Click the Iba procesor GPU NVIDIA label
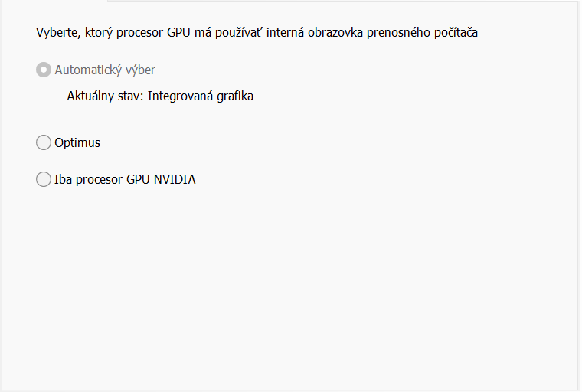 point(125,180)
